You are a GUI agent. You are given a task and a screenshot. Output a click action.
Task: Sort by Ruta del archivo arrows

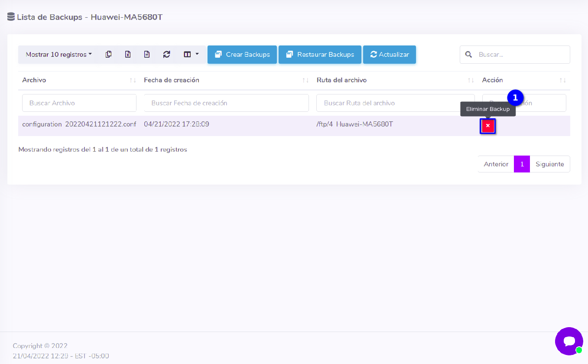pos(471,80)
